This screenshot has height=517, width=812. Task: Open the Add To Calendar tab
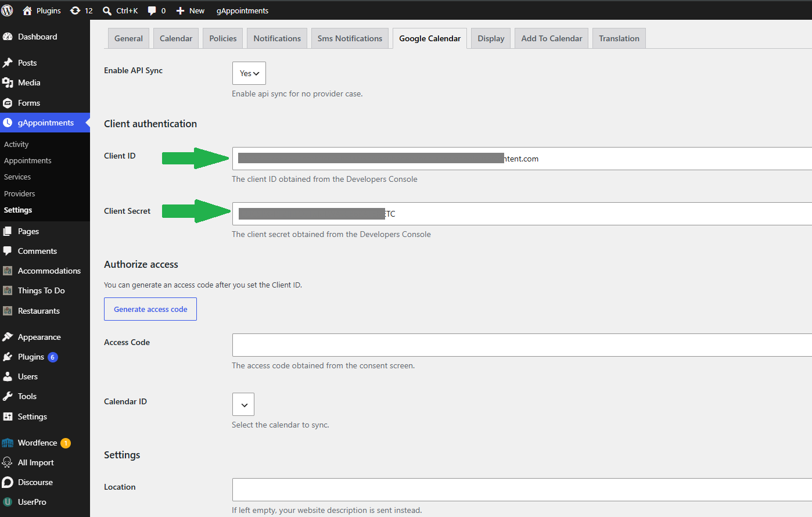tap(552, 38)
